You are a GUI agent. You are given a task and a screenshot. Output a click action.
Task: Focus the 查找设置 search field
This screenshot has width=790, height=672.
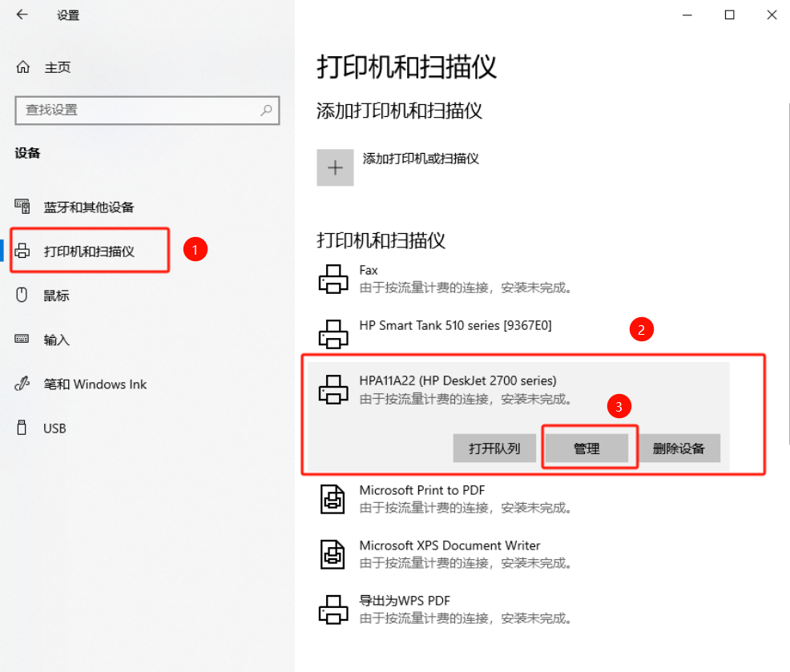[x=147, y=111]
